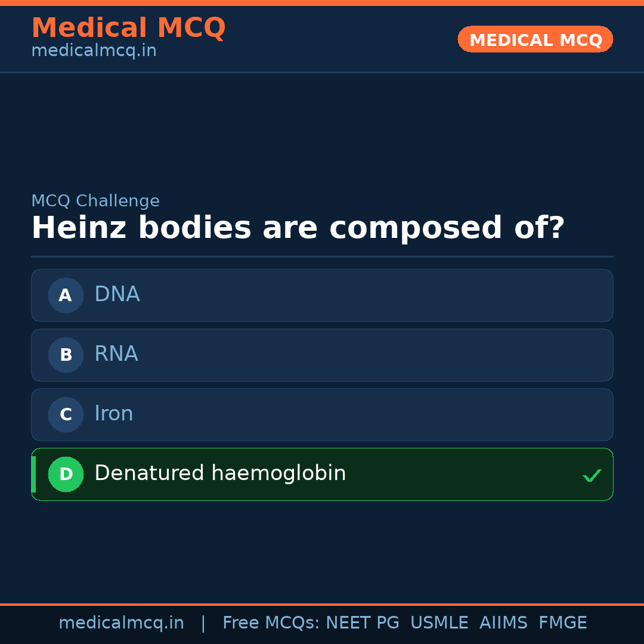Image resolution: width=644 pixels, height=644 pixels.
Task: Open the medicalmcq.in link in footer
Action: [x=121, y=623]
